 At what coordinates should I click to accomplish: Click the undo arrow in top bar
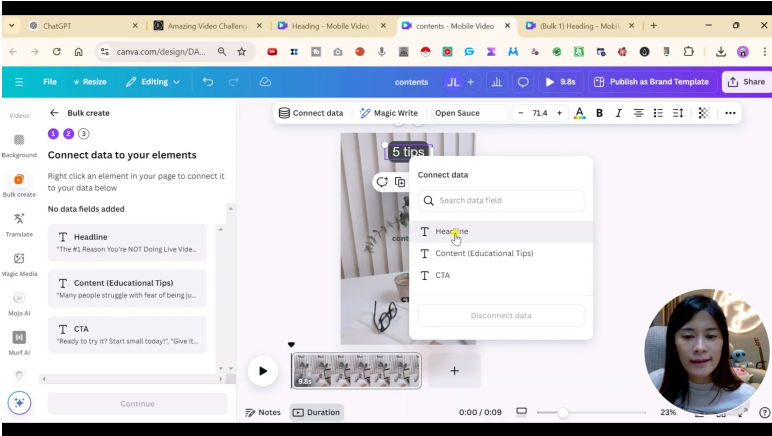pyautogui.click(x=208, y=82)
